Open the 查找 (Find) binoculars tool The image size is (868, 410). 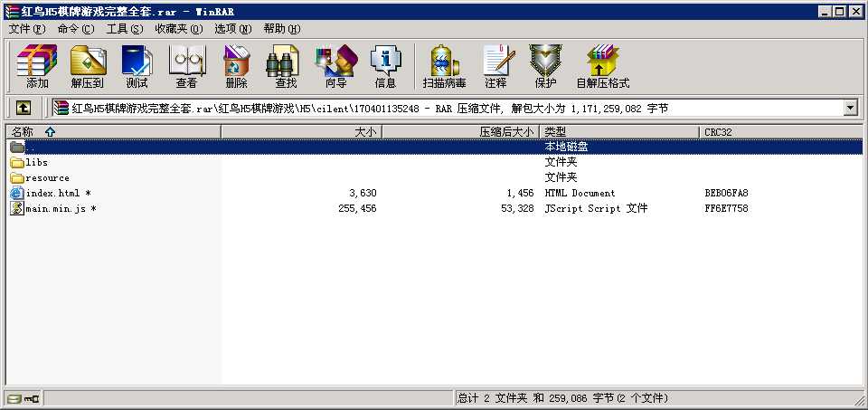click(286, 67)
